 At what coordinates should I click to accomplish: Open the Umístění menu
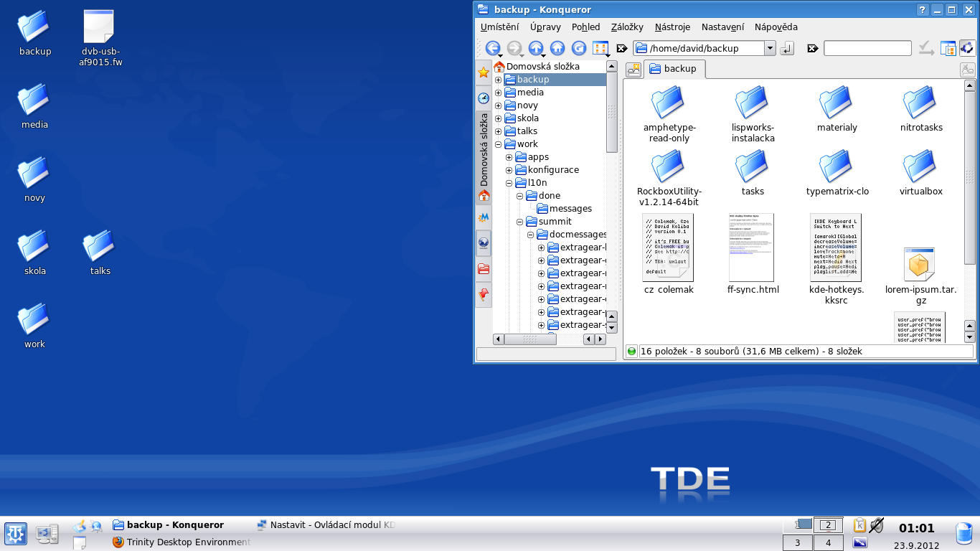pos(499,27)
